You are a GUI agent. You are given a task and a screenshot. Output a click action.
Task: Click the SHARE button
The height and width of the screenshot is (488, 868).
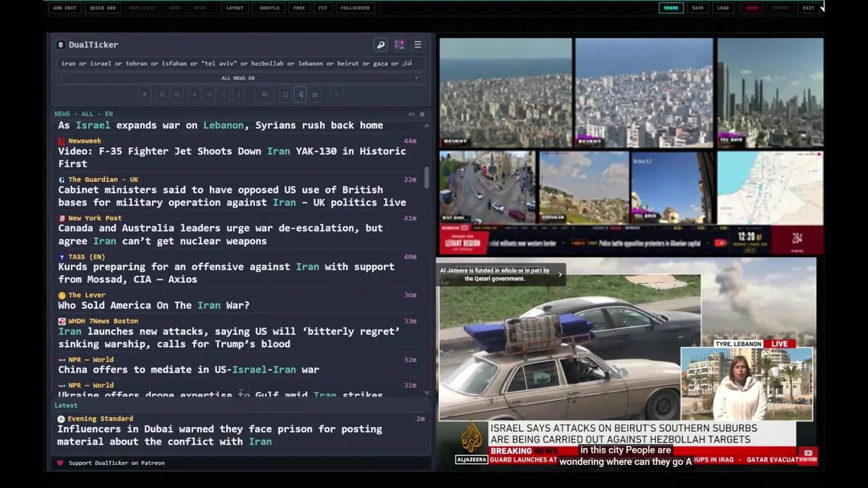pyautogui.click(x=671, y=8)
